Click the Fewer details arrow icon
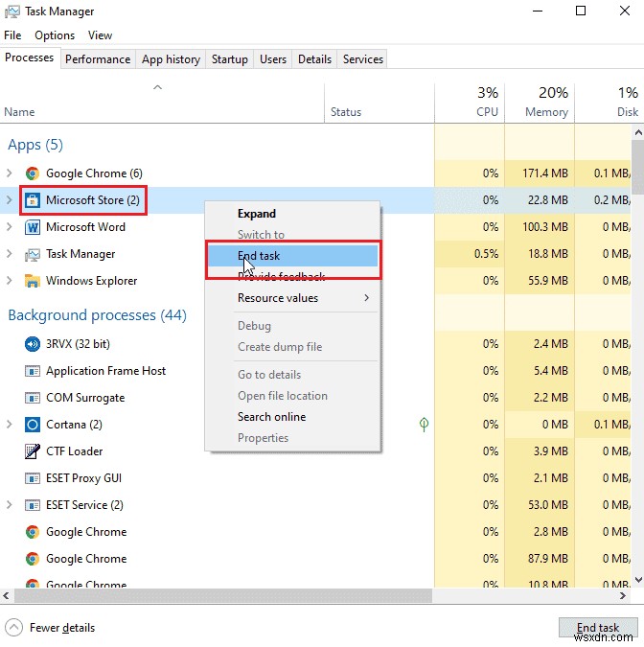The height and width of the screenshot is (647, 644). [14, 628]
